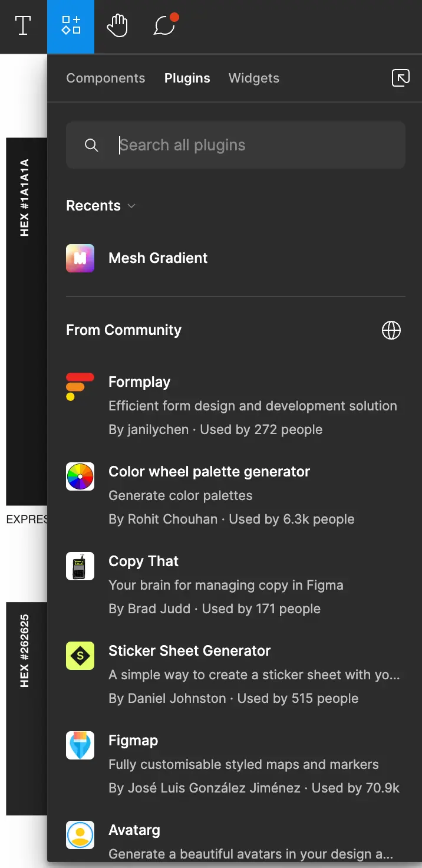Viewport: 422px width, 868px height.
Task: Select the Plugins tab
Action: (x=187, y=78)
